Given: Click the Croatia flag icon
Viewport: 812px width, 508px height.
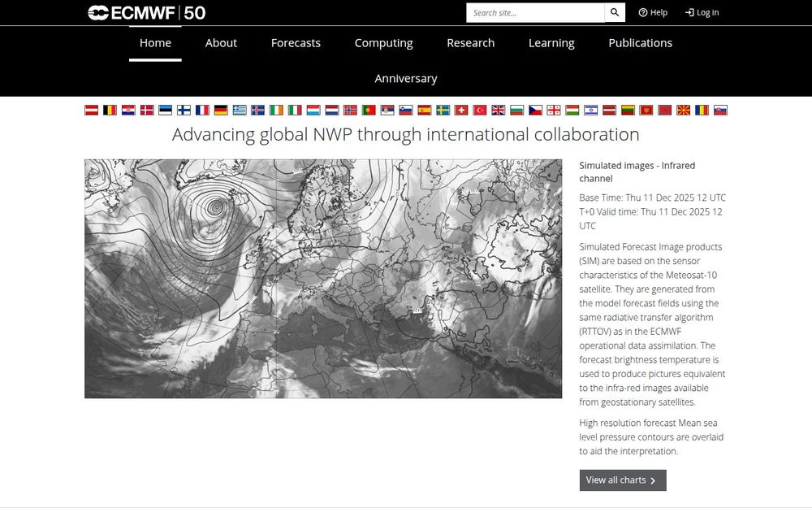Looking at the screenshot, I should click(x=128, y=110).
